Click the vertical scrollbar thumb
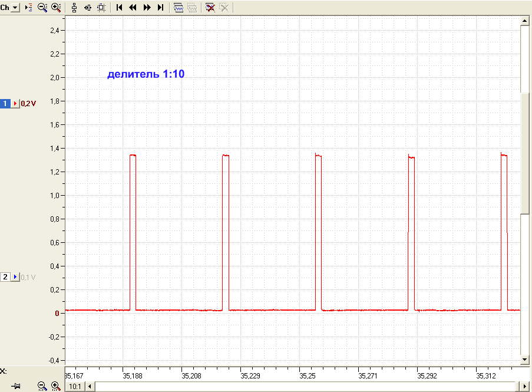 [x=525, y=153]
